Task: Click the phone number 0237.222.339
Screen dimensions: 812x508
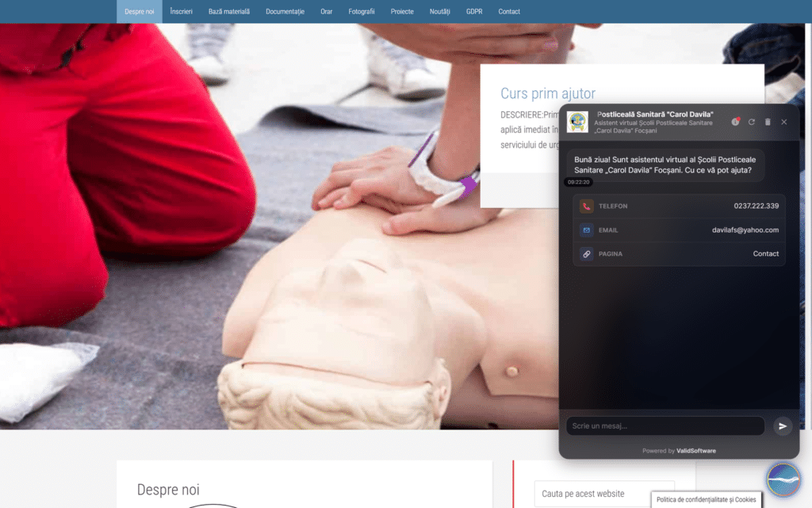Action: (x=756, y=206)
